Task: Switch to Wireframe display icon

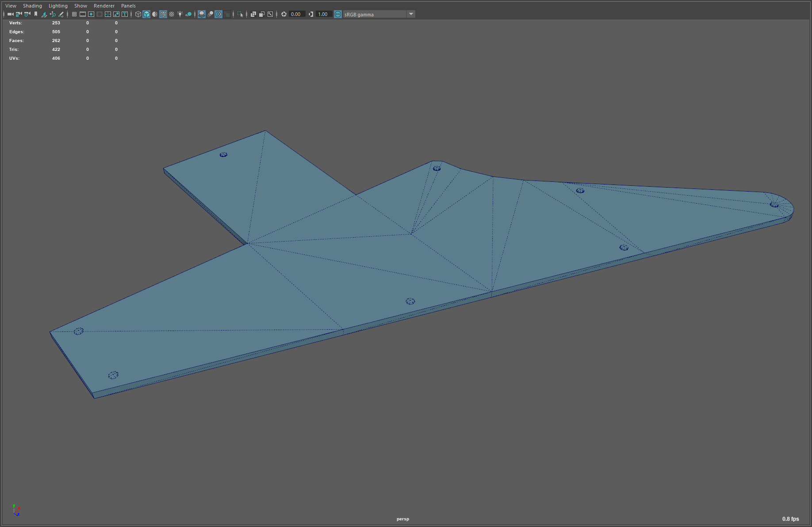Action: tap(138, 14)
